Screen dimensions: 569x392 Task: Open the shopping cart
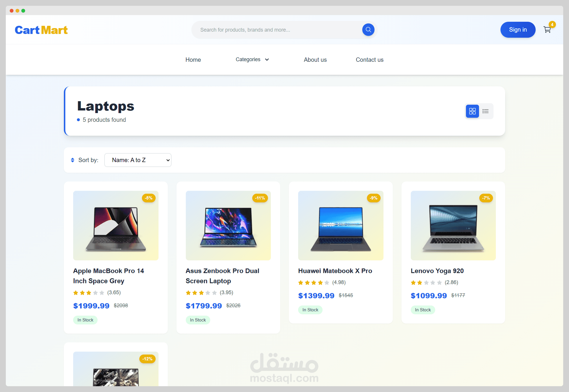click(x=547, y=30)
